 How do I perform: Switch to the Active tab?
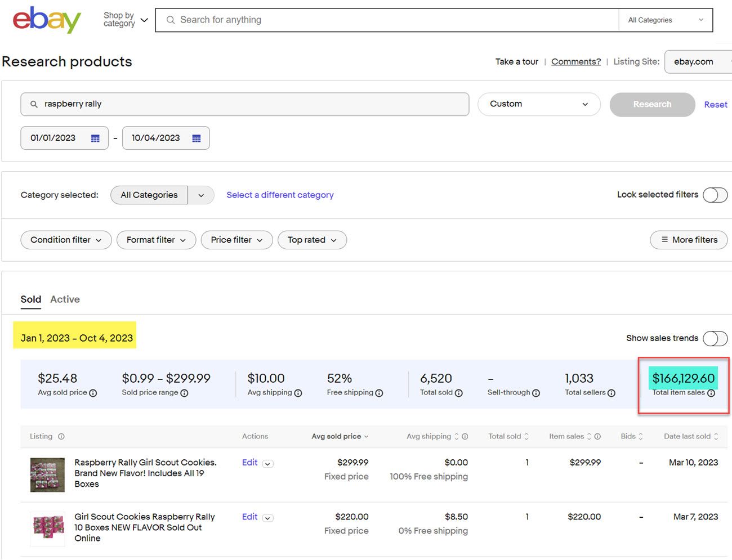click(x=65, y=299)
